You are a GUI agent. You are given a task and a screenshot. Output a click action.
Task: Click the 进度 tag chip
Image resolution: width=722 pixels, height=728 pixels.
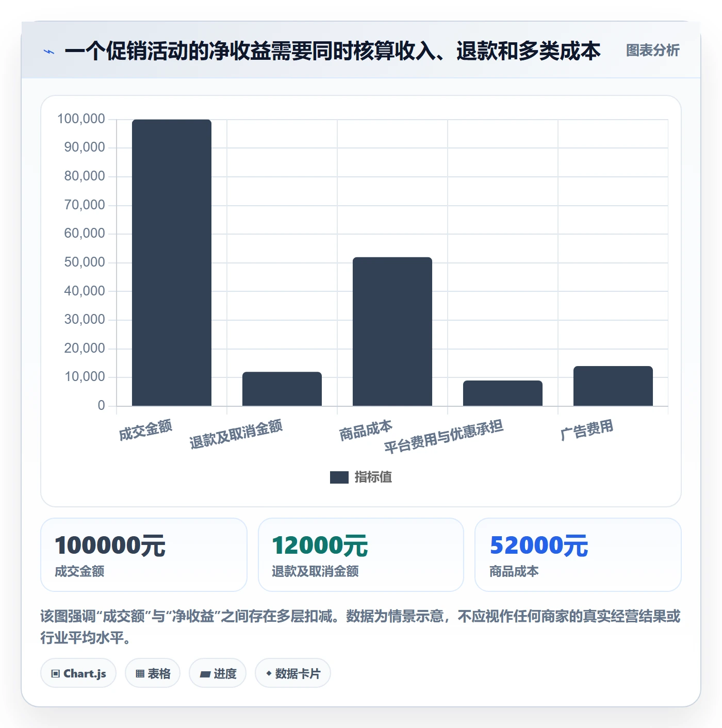click(218, 673)
